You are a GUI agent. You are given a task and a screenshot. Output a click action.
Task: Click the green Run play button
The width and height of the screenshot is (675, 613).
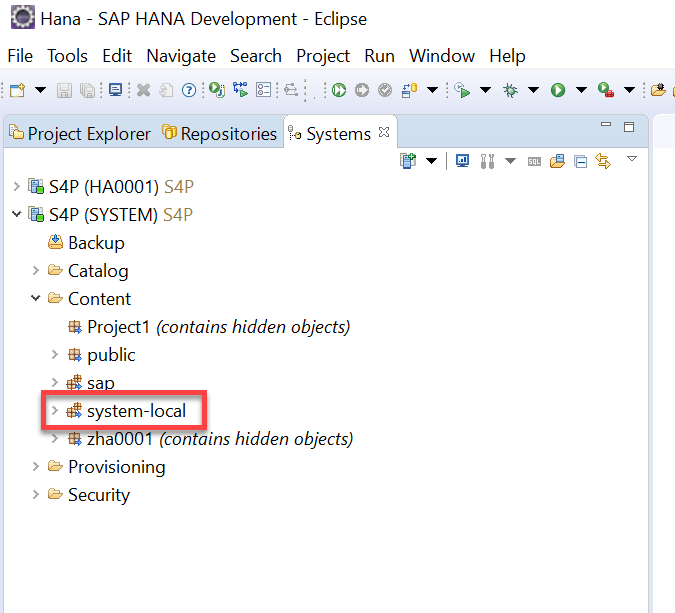(x=558, y=90)
